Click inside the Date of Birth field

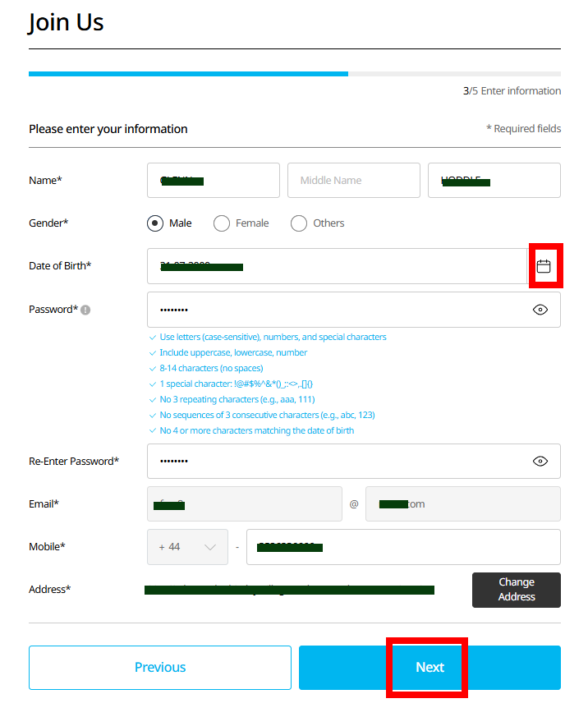click(x=337, y=266)
